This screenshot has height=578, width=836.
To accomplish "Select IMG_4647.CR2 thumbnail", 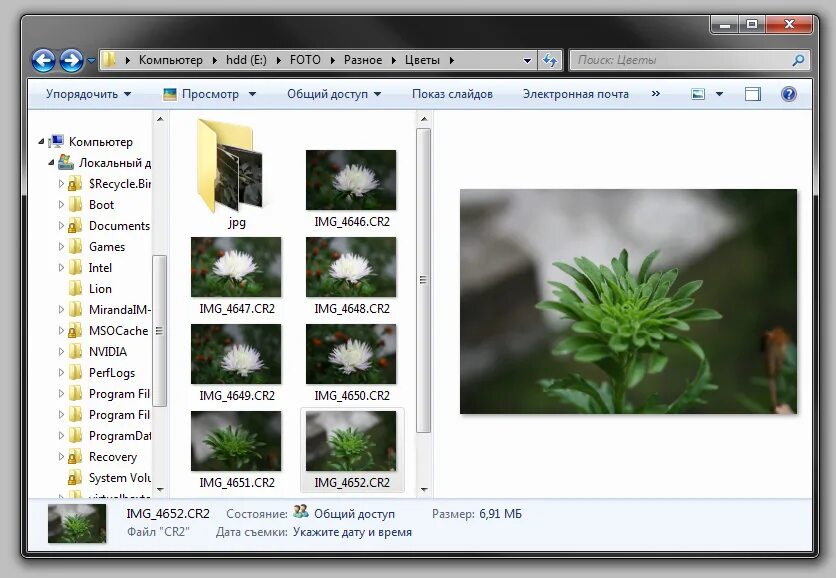I will pos(236,267).
